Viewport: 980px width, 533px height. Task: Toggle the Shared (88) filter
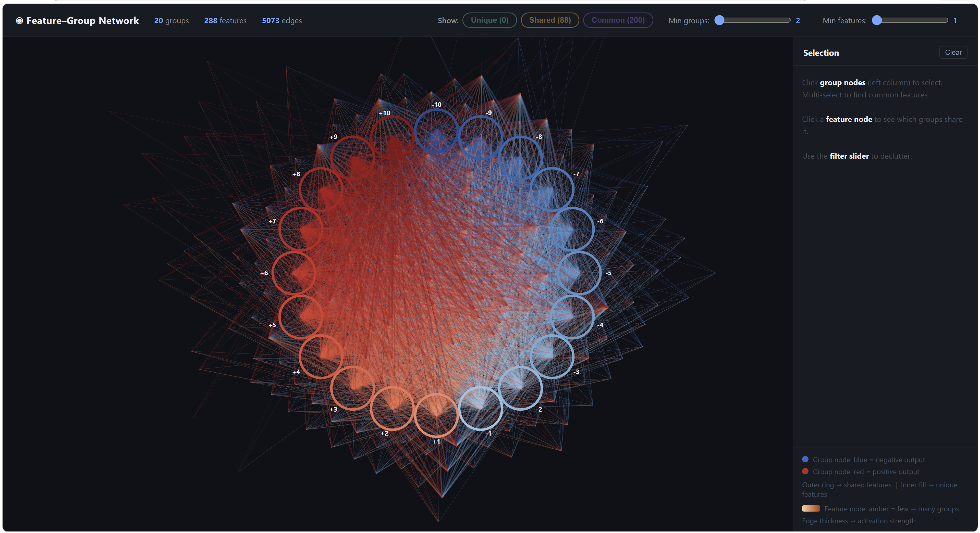point(550,20)
